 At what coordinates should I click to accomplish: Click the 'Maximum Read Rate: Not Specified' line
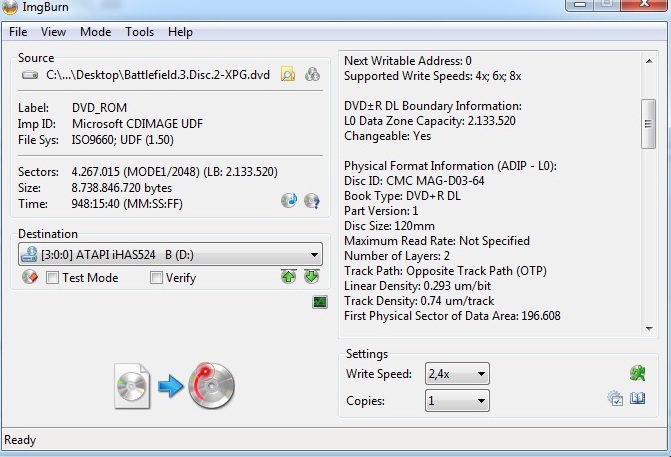coord(437,240)
